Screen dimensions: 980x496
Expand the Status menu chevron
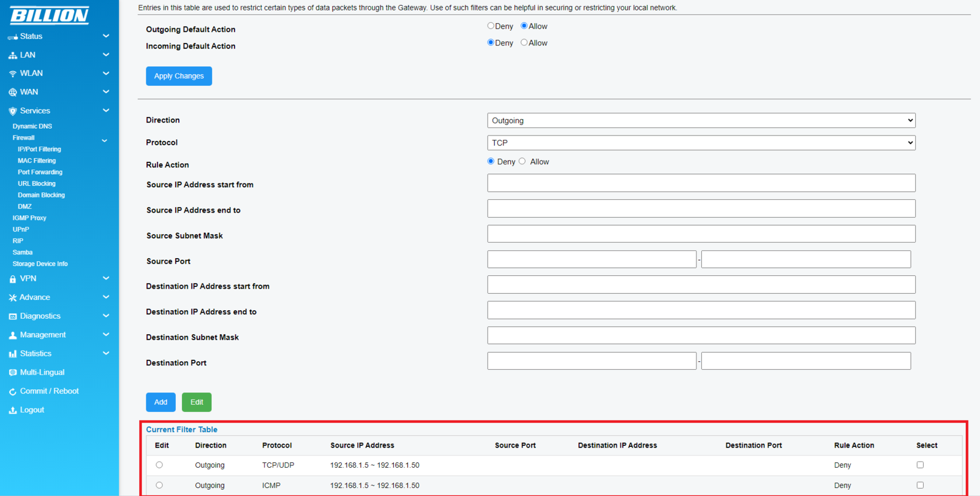point(106,36)
